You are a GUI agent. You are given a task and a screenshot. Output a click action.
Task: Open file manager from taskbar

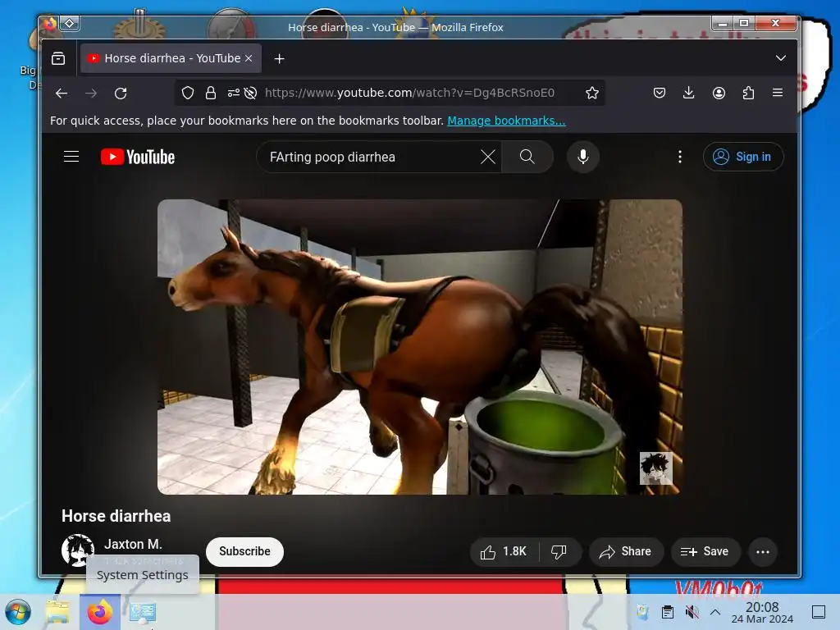point(57,612)
